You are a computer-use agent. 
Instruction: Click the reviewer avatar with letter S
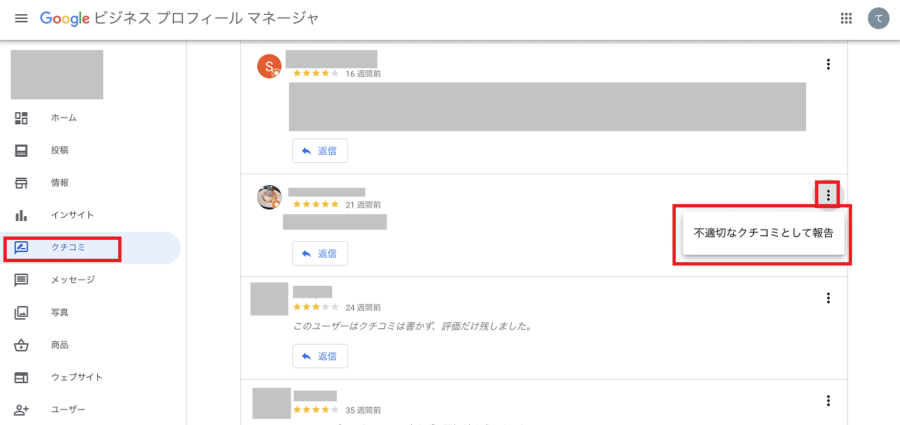(269, 67)
